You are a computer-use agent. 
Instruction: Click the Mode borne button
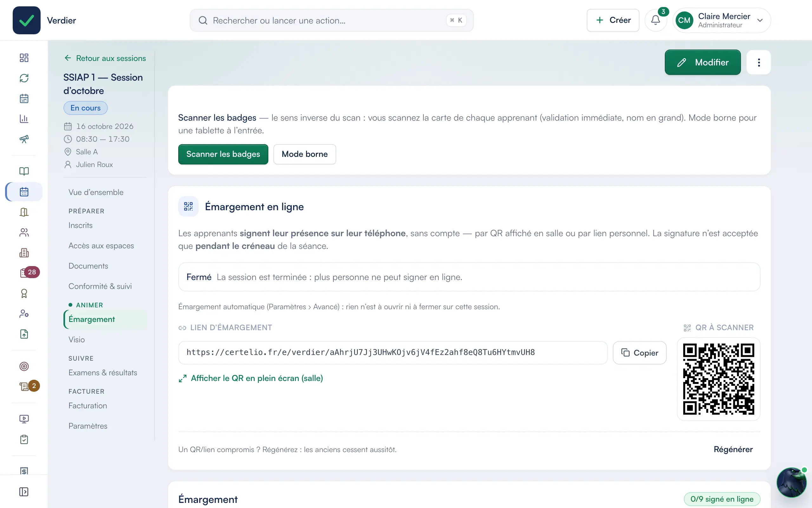(x=305, y=154)
